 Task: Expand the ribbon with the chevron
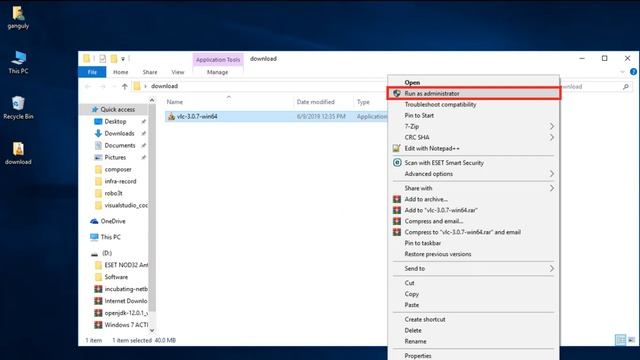pos(622,72)
